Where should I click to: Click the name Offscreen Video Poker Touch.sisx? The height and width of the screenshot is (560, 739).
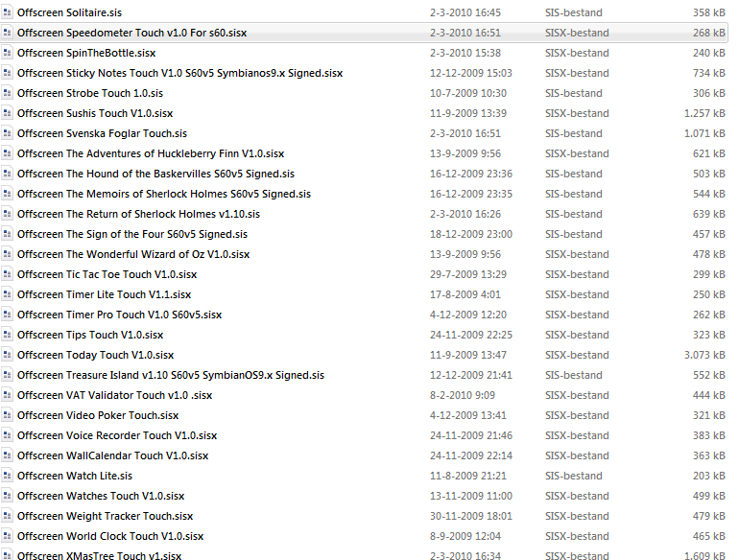[x=98, y=415]
